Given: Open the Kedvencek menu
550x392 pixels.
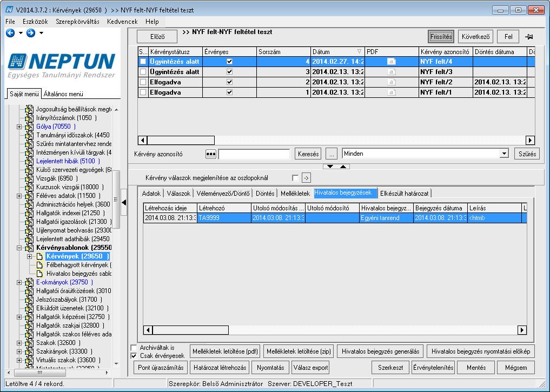Looking at the screenshot, I should point(122,22).
